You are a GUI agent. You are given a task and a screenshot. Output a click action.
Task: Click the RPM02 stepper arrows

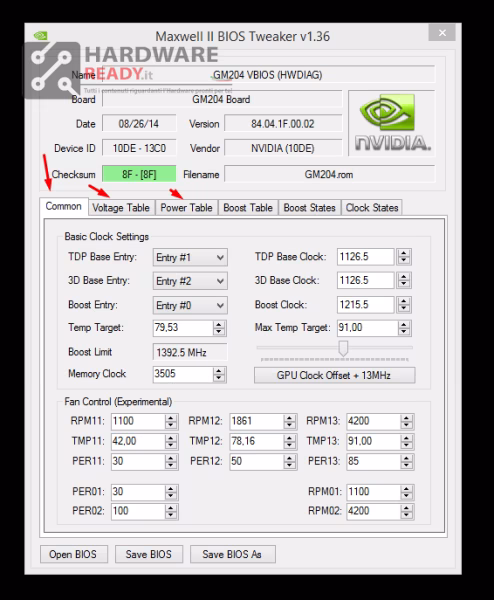coord(407,511)
